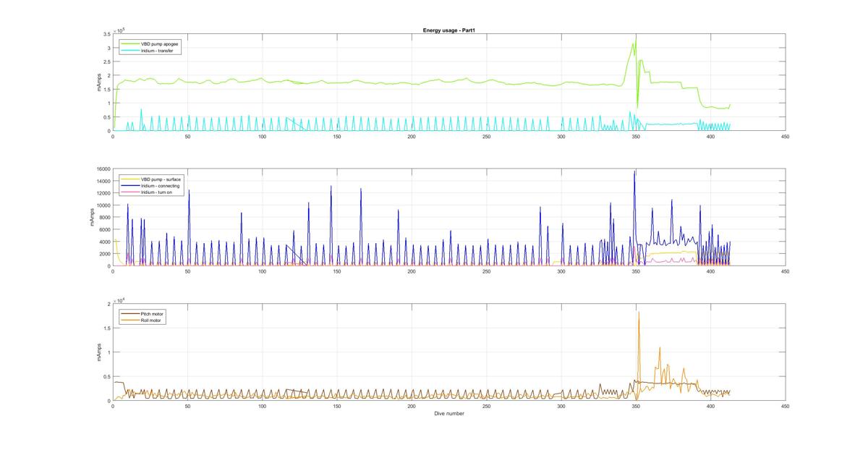Viewport: 868px width, 450px height.
Task: Click x-tick '100' under the bottom plot
Action: point(262,406)
